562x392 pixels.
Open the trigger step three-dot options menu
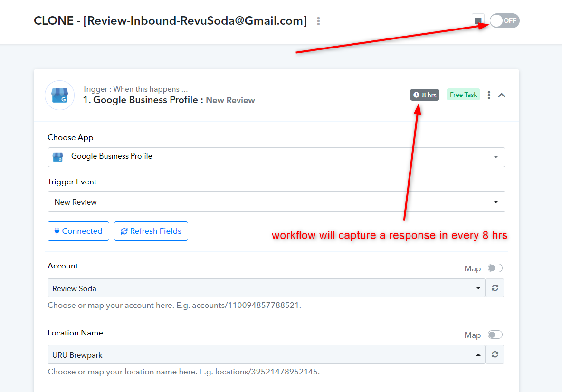pos(489,95)
